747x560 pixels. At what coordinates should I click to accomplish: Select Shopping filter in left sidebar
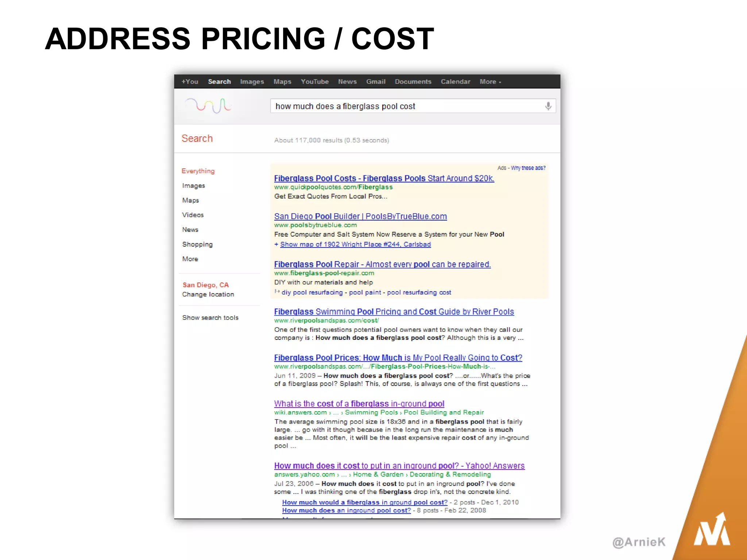click(x=197, y=244)
